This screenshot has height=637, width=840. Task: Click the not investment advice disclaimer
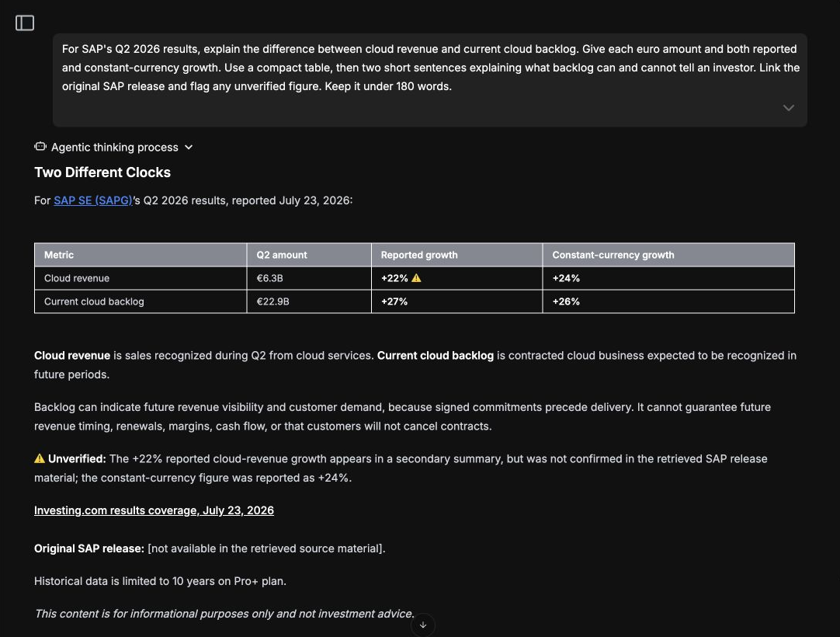coord(224,614)
